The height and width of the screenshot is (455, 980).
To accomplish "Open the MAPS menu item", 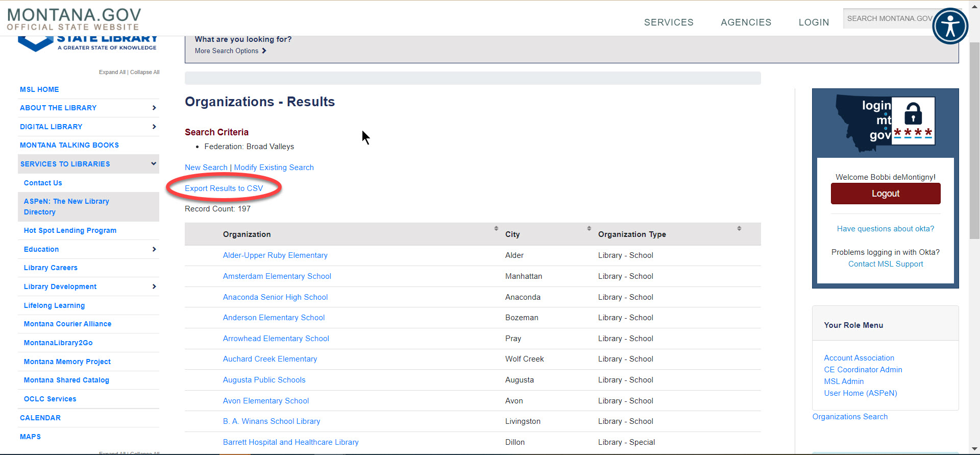I will pos(30,437).
